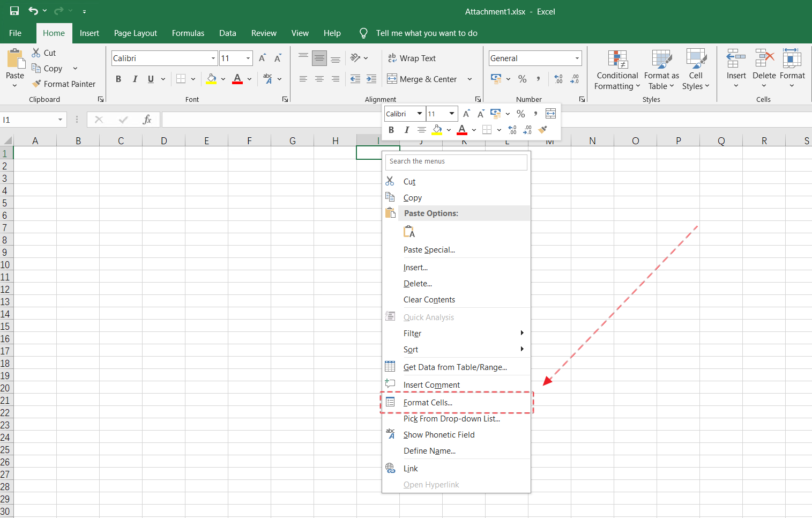Toggle Align Left in ribbon
The height and width of the screenshot is (518, 812).
pyautogui.click(x=303, y=79)
